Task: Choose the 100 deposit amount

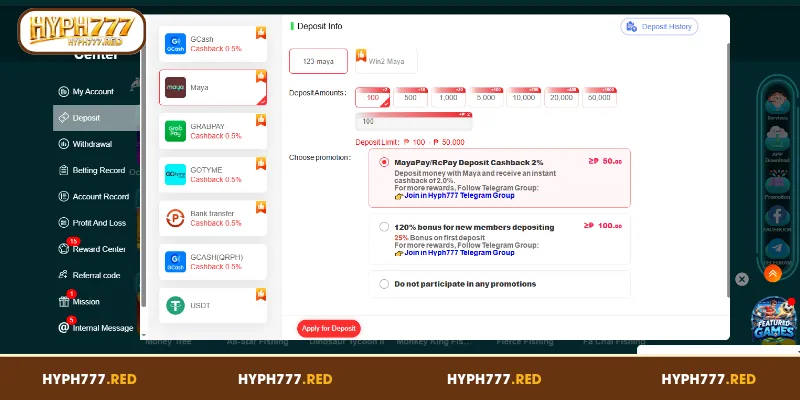Action: tap(372, 97)
